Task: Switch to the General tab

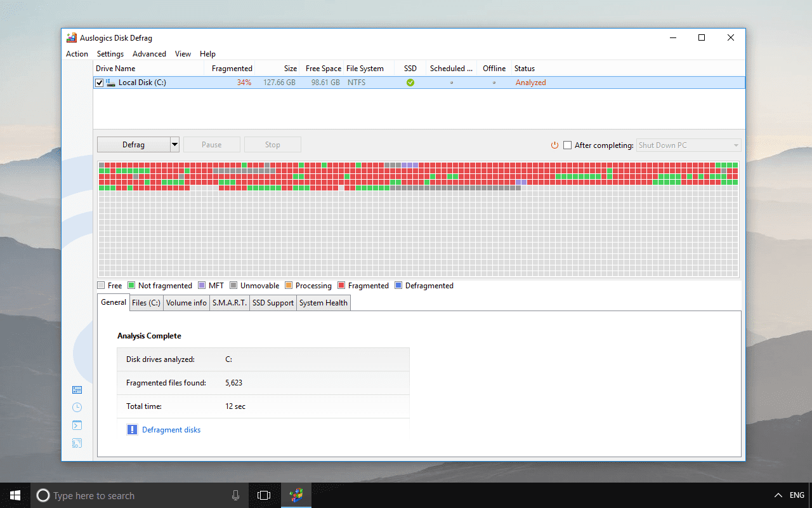Action: click(114, 302)
